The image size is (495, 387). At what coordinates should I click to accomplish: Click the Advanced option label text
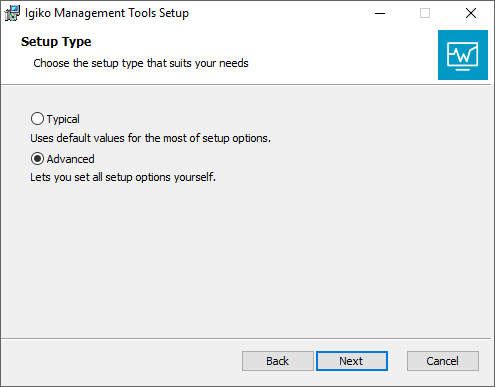(70, 159)
